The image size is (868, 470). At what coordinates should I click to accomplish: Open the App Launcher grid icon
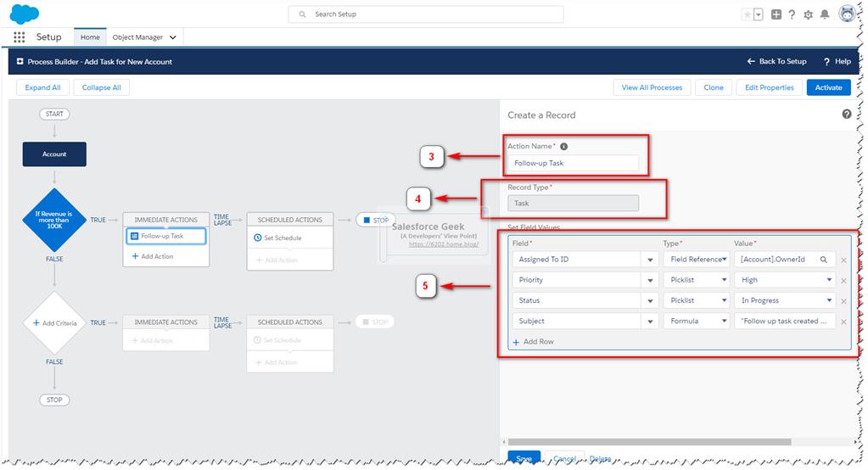[x=20, y=37]
